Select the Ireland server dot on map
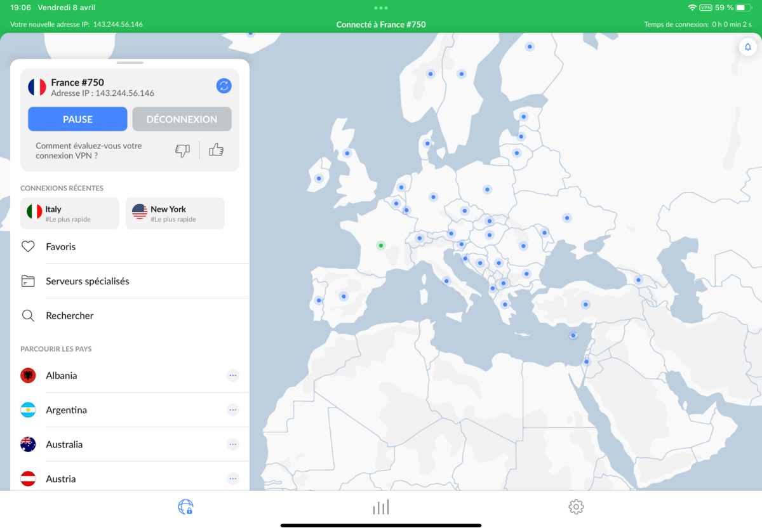This screenshot has height=532, width=762. pos(318,178)
